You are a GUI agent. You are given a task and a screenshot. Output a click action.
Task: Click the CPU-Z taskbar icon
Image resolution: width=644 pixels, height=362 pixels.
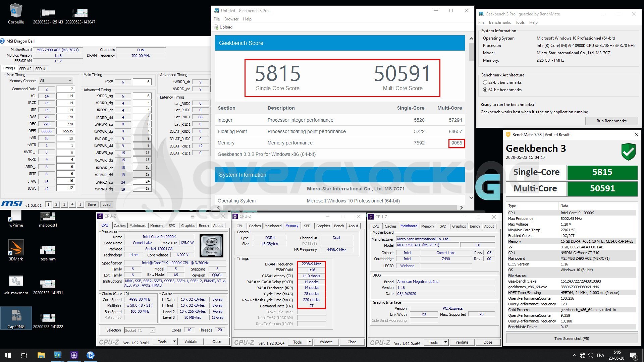tap(74, 355)
